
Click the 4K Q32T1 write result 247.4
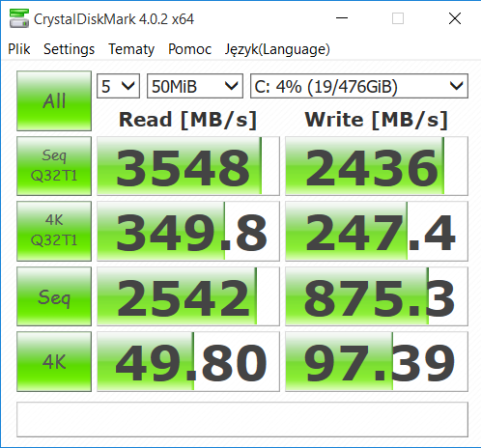[x=377, y=231]
